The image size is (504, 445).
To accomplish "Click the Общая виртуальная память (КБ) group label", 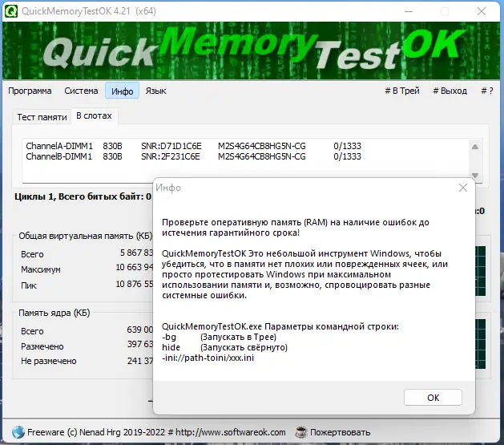I will (x=86, y=236).
